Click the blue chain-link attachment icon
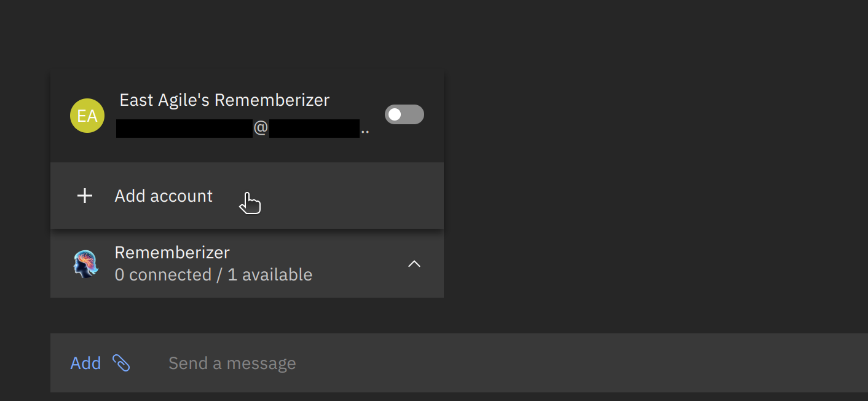868x401 pixels. tap(122, 363)
